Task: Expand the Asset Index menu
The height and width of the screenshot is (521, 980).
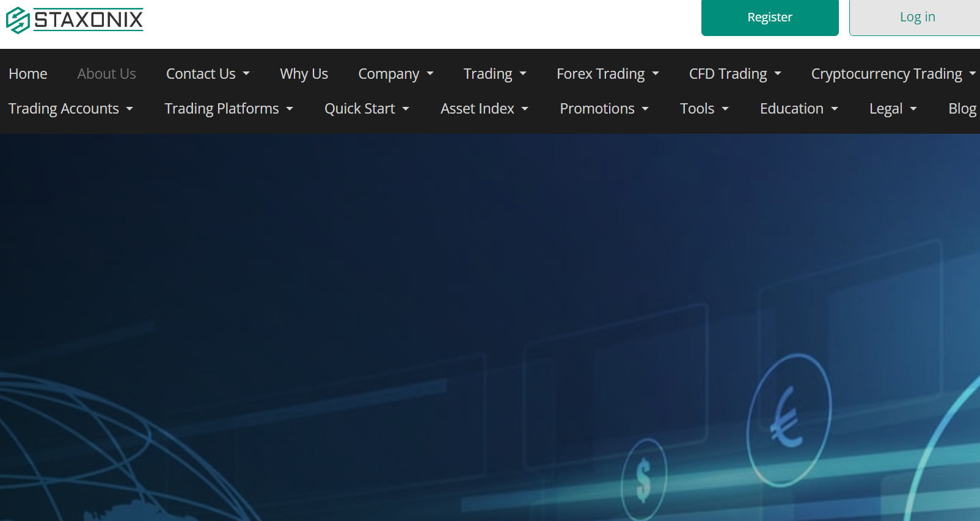Action: tap(484, 109)
